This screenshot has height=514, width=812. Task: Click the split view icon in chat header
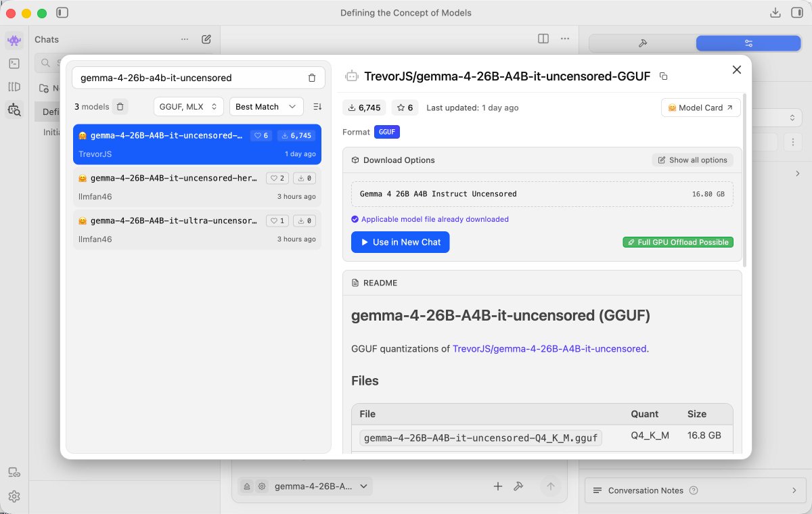(x=543, y=39)
